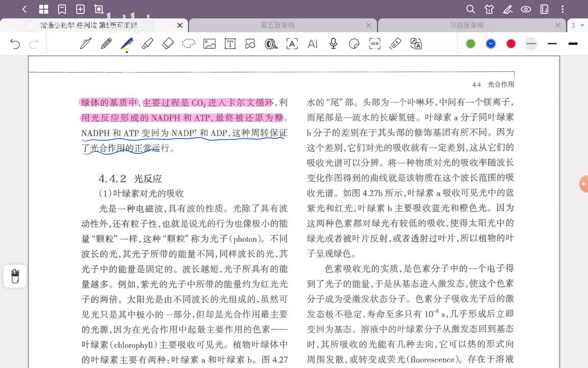The image size is (588, 368).
Task: Open the sticker tool
Action: point(354,44)
